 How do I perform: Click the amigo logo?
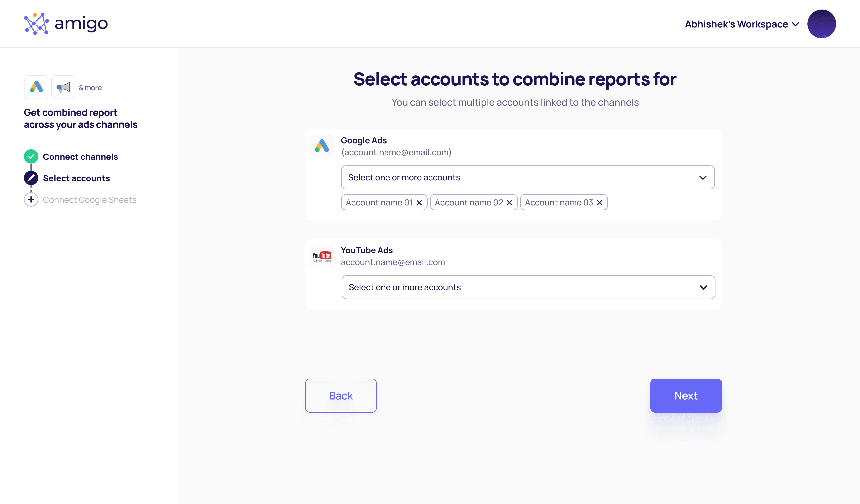(66, 24)
